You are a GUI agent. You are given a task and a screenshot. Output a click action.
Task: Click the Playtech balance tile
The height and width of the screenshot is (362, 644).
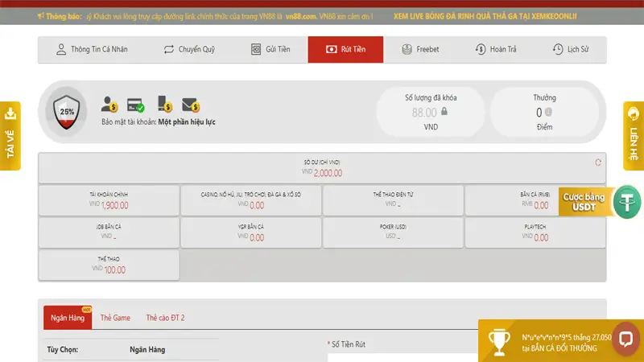[535, 232]
